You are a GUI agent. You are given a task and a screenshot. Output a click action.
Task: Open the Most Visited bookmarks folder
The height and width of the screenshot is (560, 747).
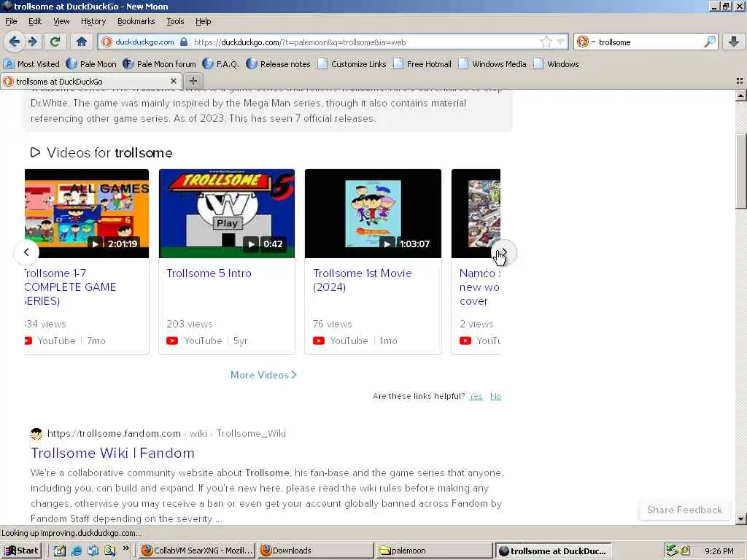coord(31,64)
